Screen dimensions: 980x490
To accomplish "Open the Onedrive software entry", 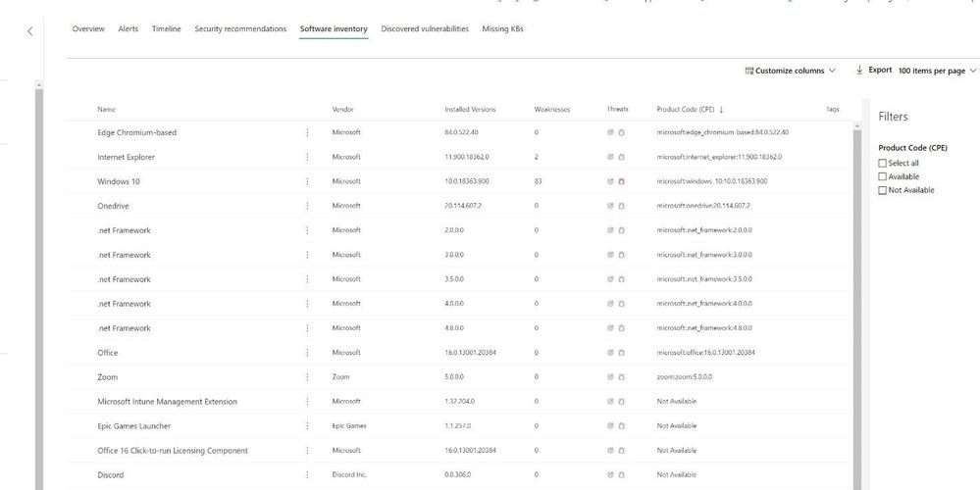I will [113, 206].
